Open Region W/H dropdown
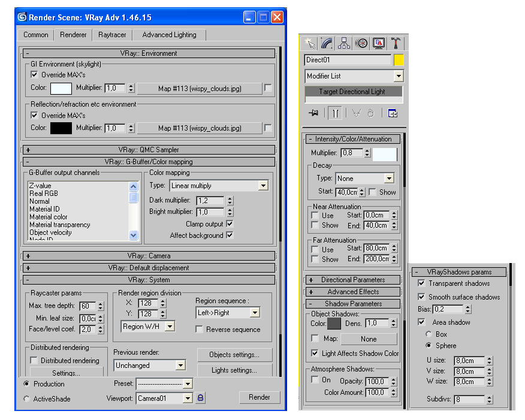This screenshot has width=525, height=420. click(x=170, y=326)
